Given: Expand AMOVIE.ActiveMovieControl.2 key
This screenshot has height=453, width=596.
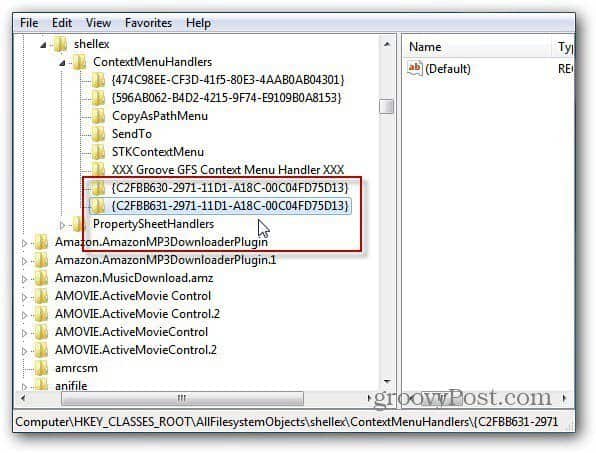Looking at the screenshot, I should click(24, 351).
